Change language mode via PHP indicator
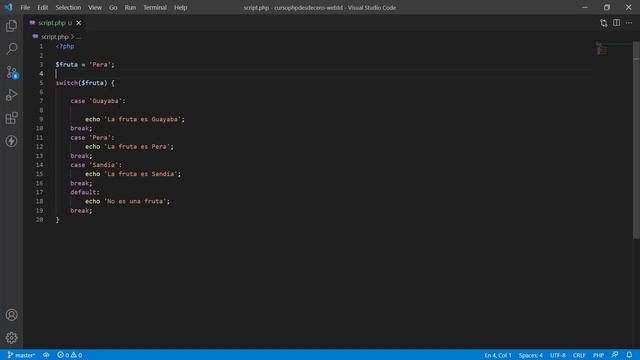 tap(598, 355)
